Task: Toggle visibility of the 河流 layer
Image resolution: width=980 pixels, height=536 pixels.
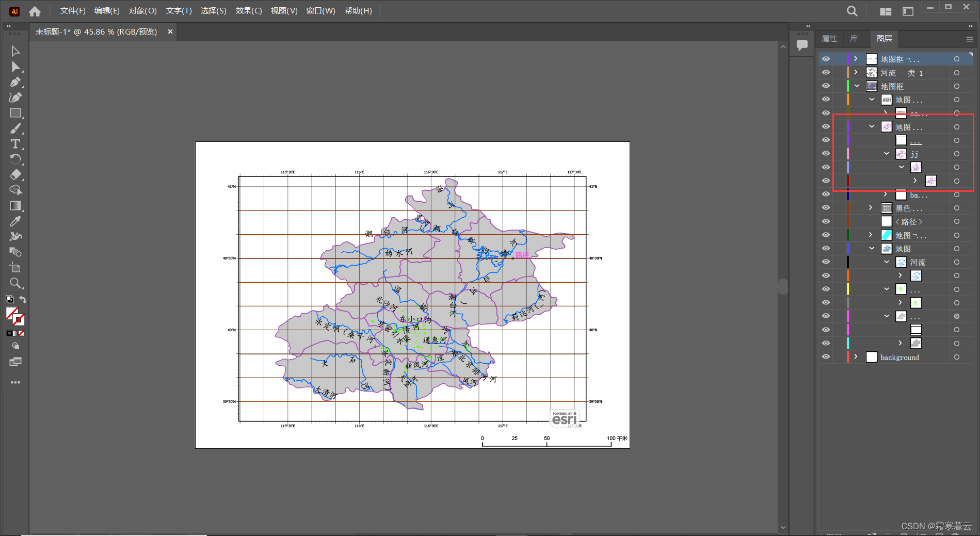Action: tap(826, 262)
